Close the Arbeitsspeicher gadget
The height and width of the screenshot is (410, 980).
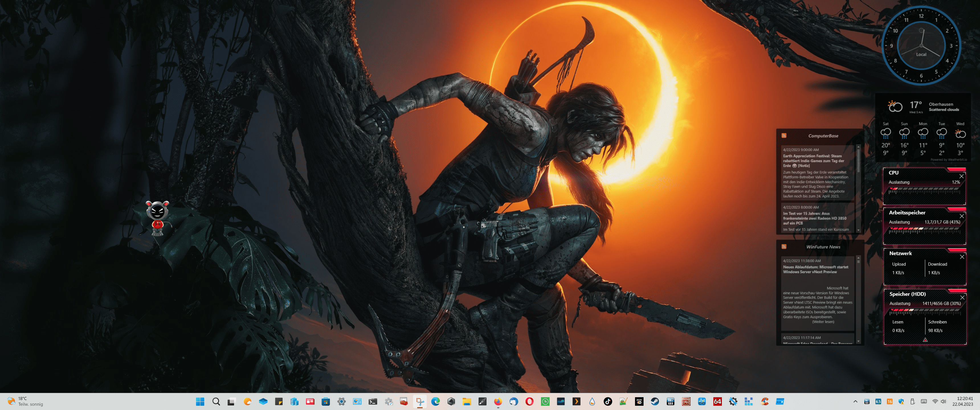(962, 216)
